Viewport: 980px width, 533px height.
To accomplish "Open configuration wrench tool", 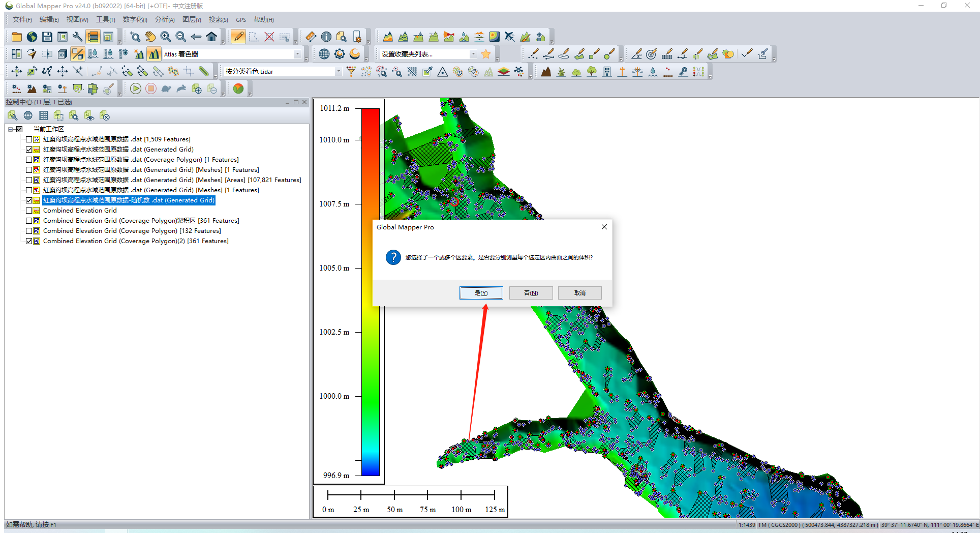I will pyautogui.click(x=77, y=37).
